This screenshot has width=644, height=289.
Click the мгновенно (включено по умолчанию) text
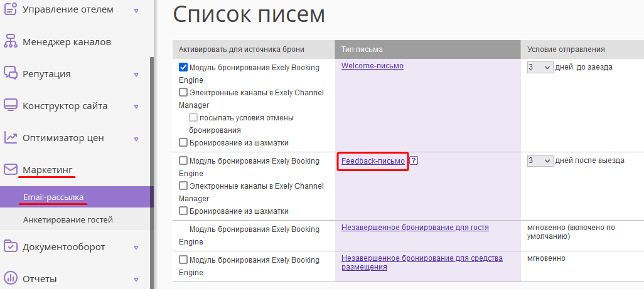(x=571, y=232)
